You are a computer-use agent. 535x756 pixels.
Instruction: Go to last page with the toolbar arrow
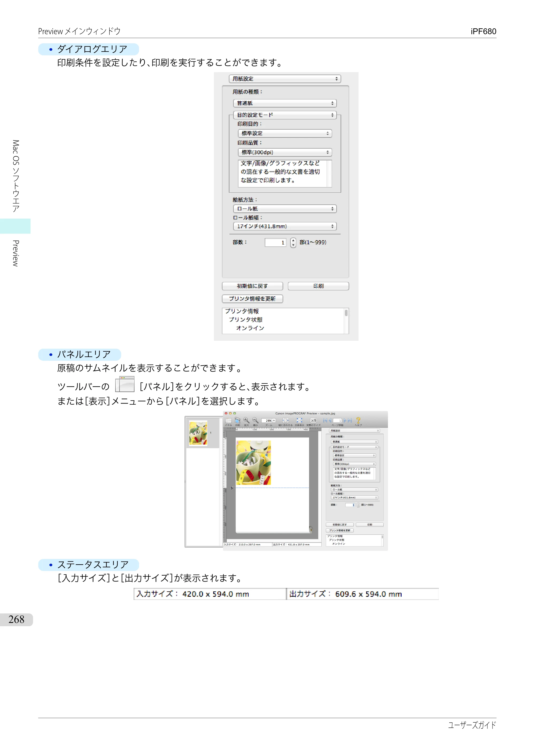coord(350,420)
